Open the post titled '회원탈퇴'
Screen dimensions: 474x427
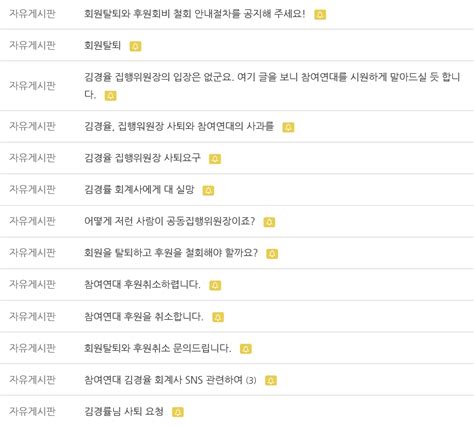[x=102, y=45]
